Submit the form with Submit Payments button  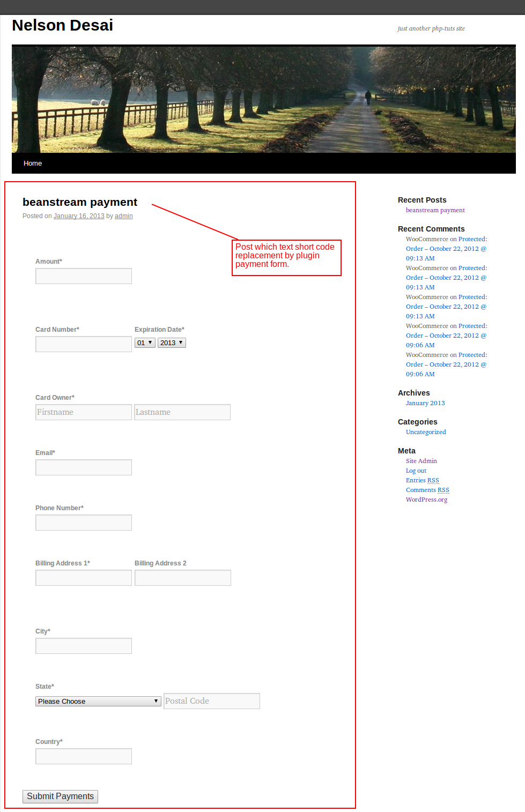coord(60,796)
